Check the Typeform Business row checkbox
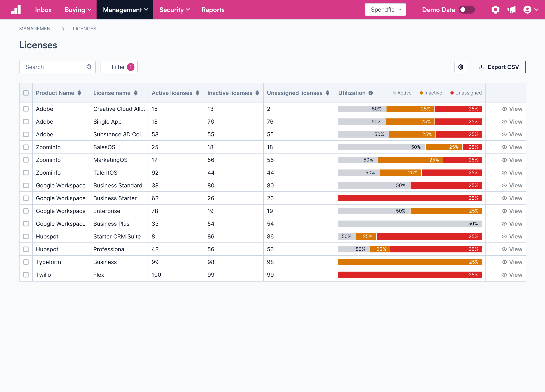The width and height of the screenshot is (545, 392). click(x=26, y=262)
